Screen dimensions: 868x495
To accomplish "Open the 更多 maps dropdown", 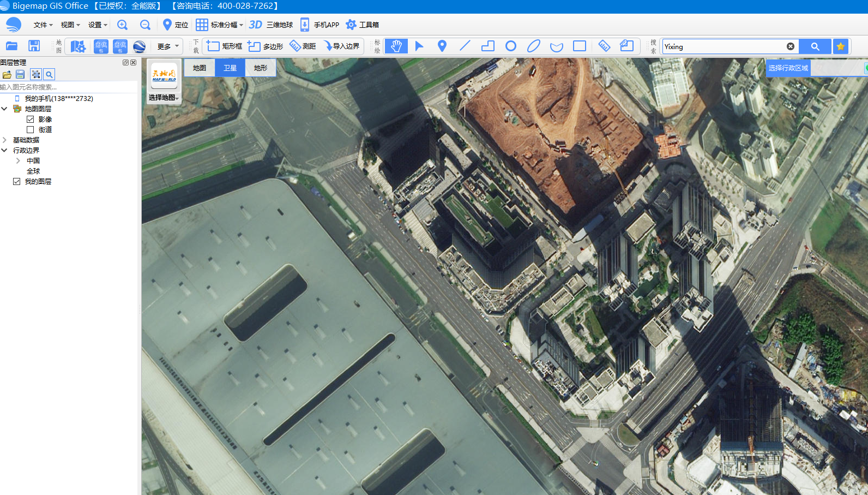I will click(x=167, y=47).
